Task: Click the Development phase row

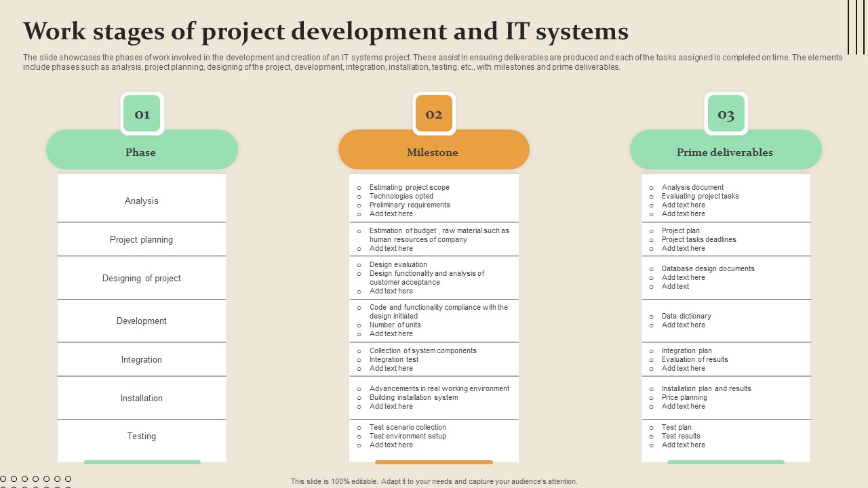Action: point(142,321)
